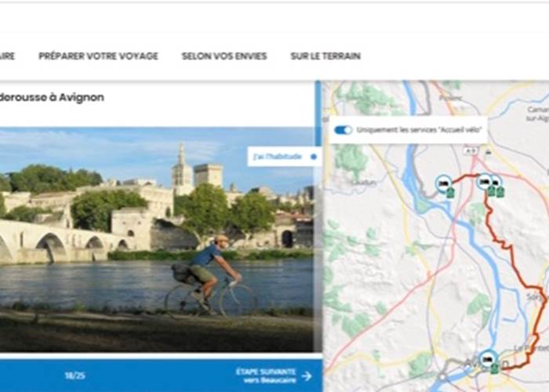Viewport: 549px width, 392px height.
Task: Select the accommodation marker at the route's northern bend
Action: coord(484,181)
